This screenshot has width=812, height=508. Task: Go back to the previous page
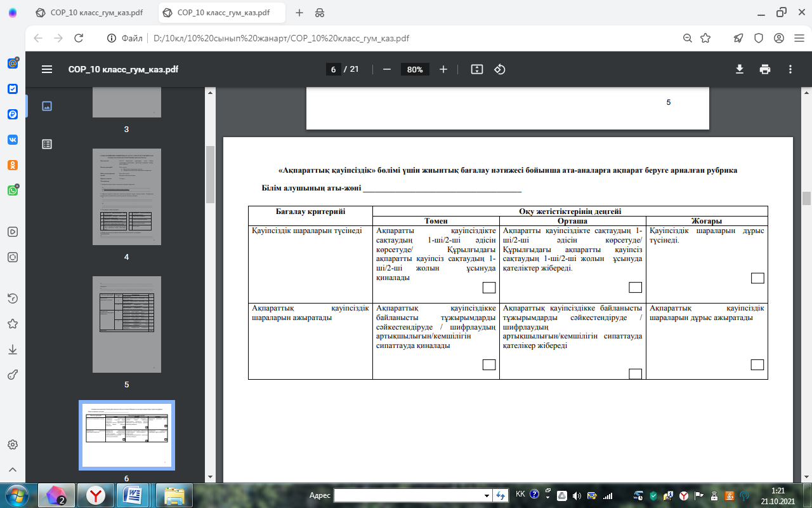38,38
